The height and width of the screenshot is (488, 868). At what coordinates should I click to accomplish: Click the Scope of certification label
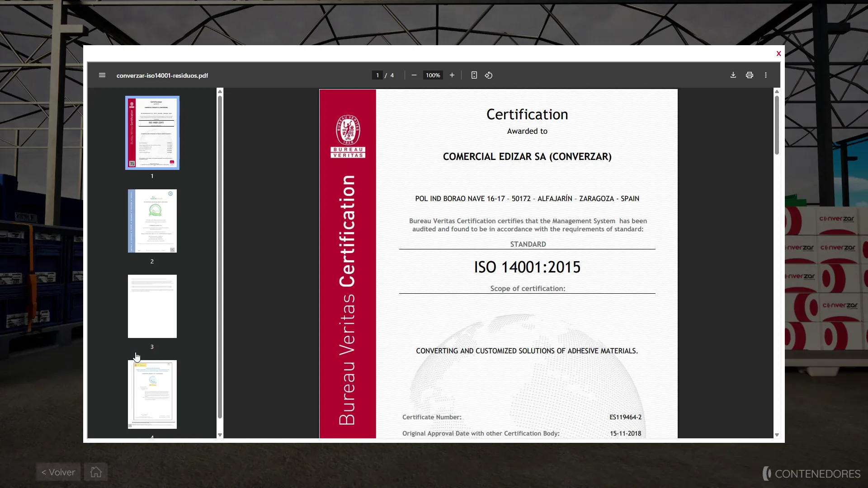point(528,289)
